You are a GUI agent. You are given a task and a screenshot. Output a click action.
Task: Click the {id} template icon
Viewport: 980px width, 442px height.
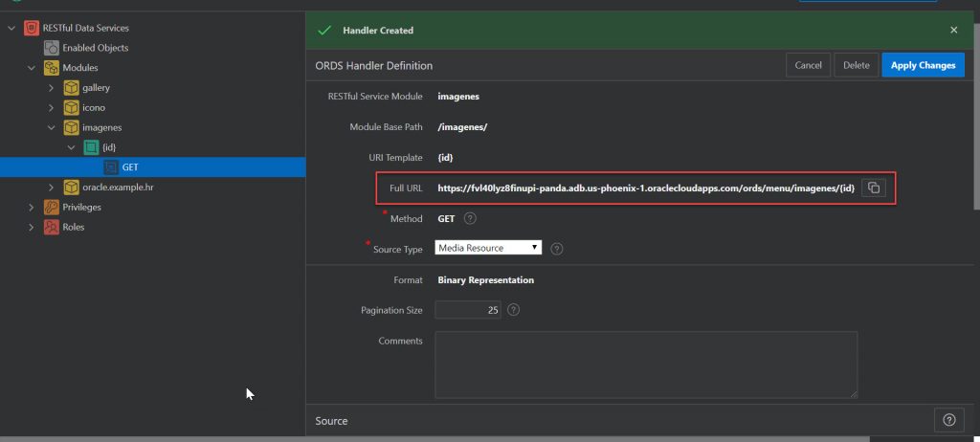click(x=91, y=147)
